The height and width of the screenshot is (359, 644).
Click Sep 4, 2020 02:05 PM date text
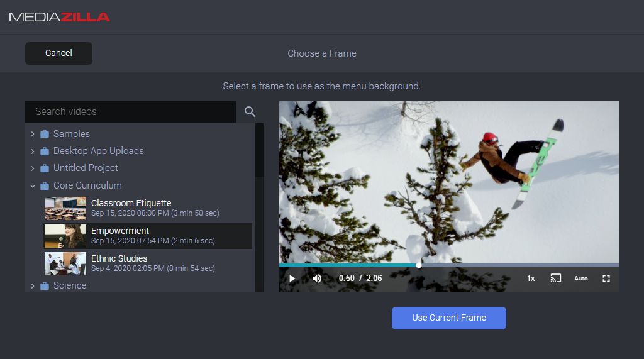click(x=128, y=268)
